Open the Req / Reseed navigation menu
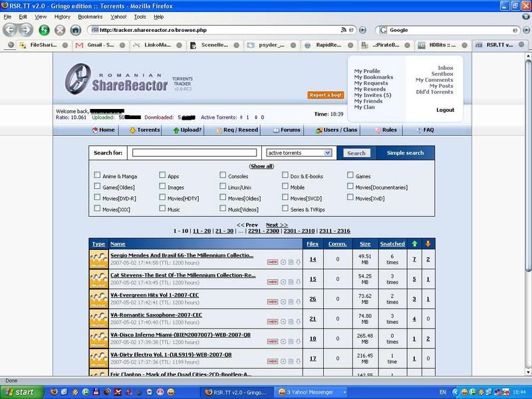 [237, 130]
